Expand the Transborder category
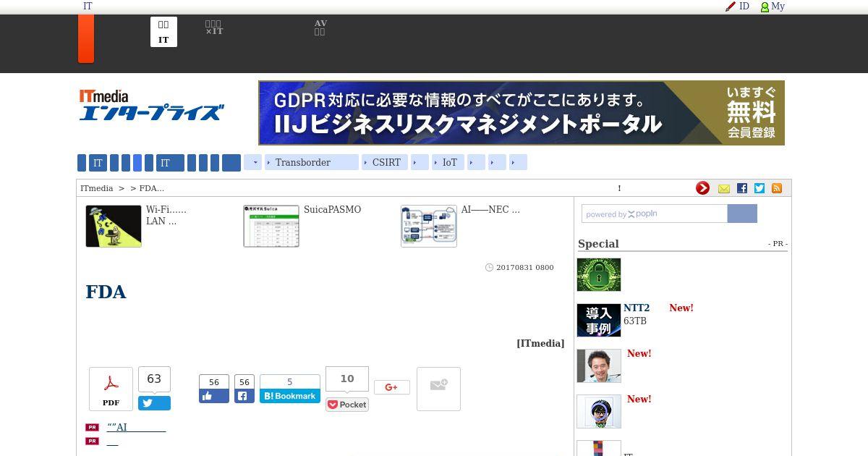 point(312,163)
